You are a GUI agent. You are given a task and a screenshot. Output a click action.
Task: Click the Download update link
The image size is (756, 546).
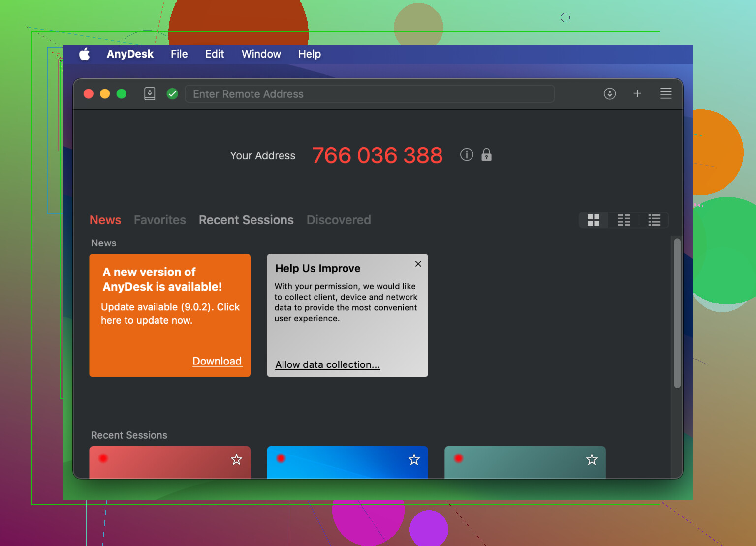(x=217, y=361)
